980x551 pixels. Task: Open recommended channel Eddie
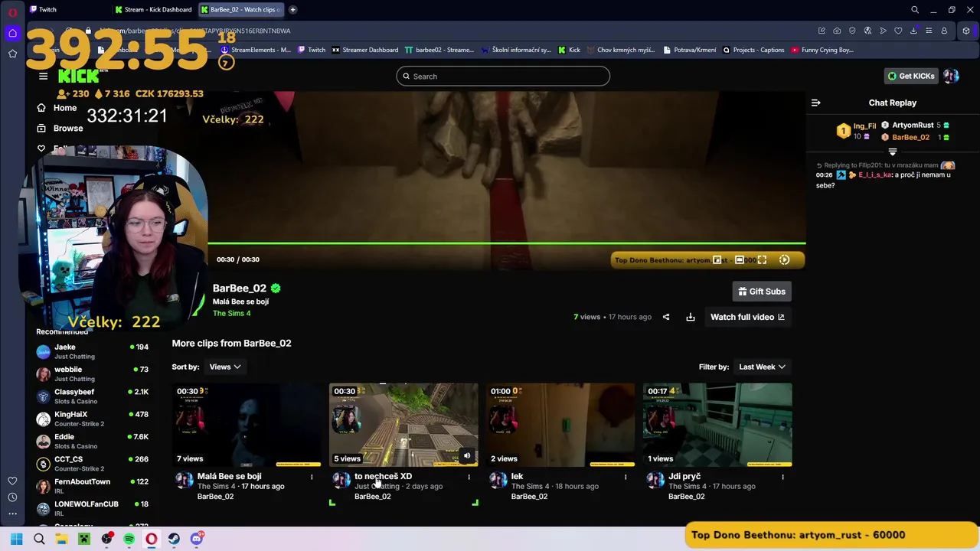click(x=92, y=442)
